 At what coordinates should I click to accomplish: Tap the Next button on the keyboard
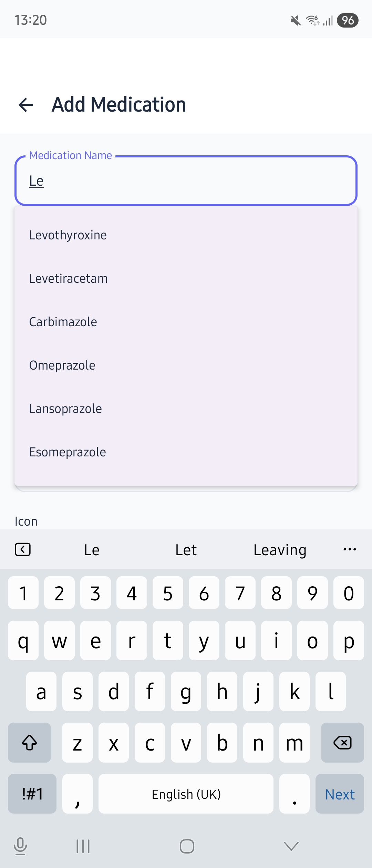pyautogui.click(x=340, y=794)
